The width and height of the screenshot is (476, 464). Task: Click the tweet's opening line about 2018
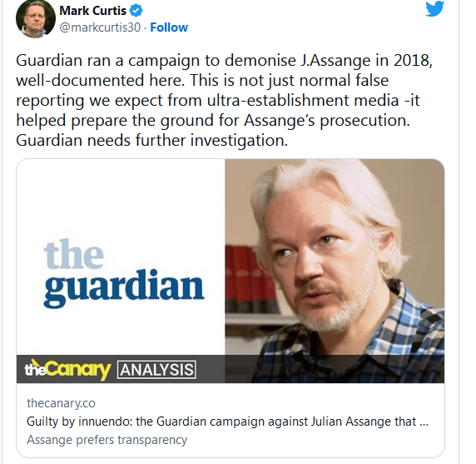click(x=224, y=60)
